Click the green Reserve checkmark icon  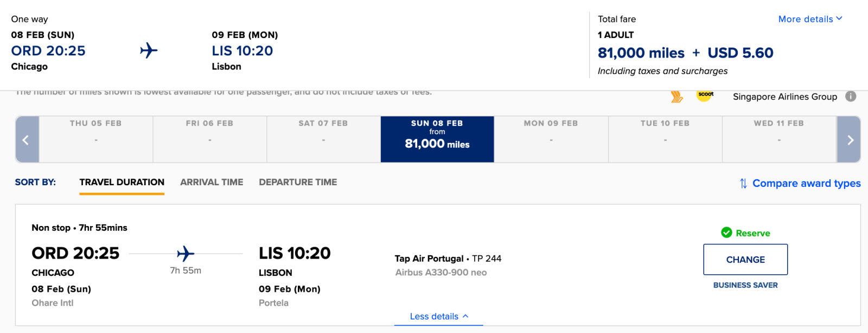tap(726, 233)
